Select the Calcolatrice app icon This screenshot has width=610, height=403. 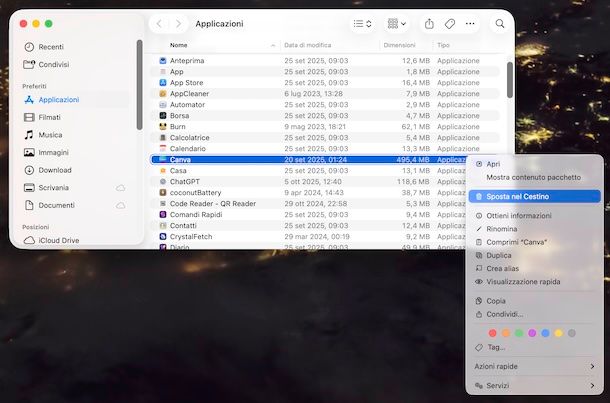click(163, 138)
